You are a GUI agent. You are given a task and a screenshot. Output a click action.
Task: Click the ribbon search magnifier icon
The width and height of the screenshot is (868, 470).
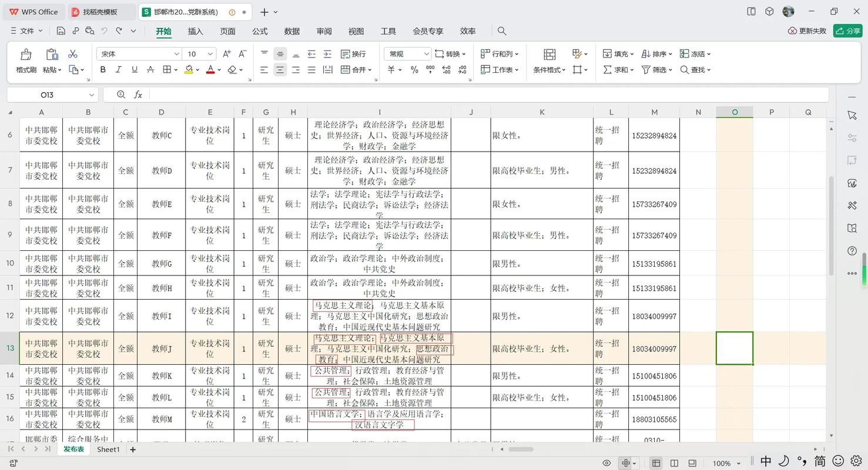click(501, 31)
